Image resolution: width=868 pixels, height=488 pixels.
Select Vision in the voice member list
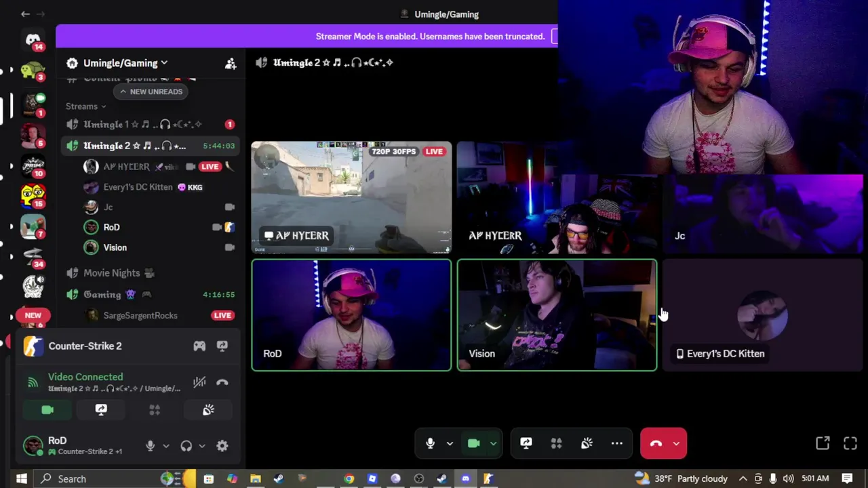coord(158,247)
